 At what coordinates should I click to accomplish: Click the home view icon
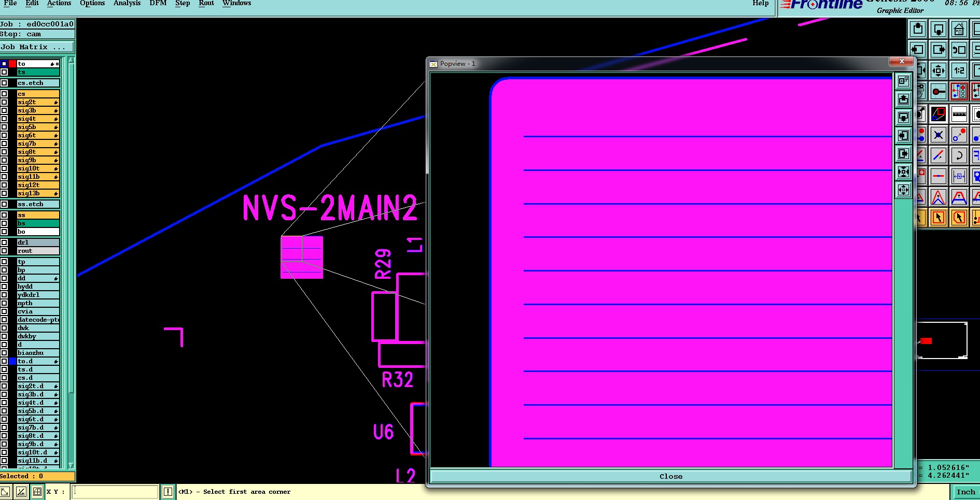(959, 29)
